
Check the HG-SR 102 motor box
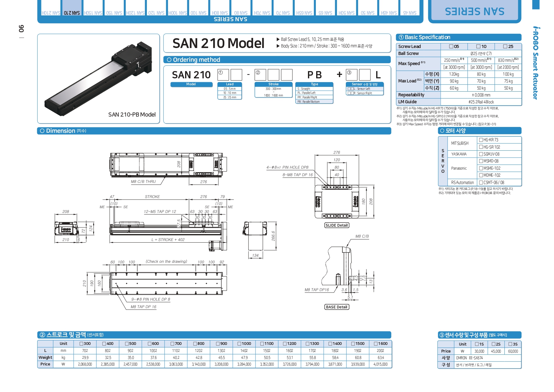pyautogui.click(x=481, y=147)
